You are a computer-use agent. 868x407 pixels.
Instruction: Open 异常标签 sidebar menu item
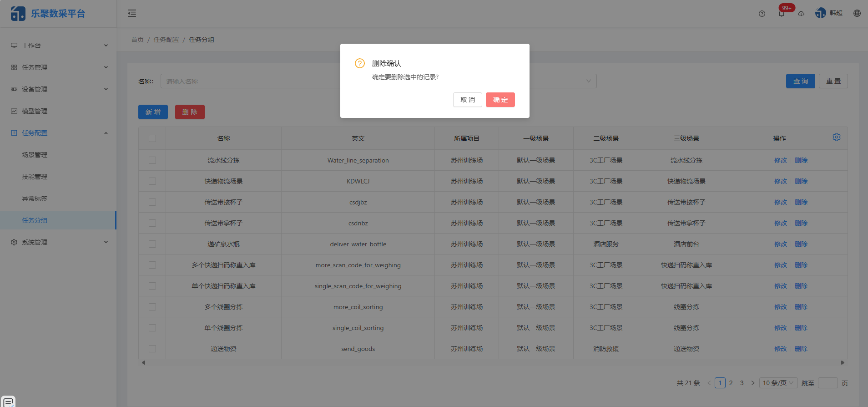[35, 198]
